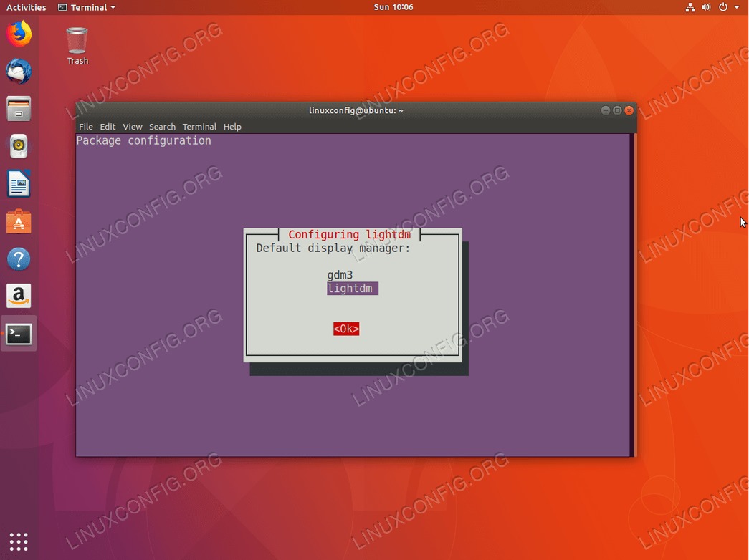Expand system menu arrow in top bar
749x560 pixels.
pos(737,7)
